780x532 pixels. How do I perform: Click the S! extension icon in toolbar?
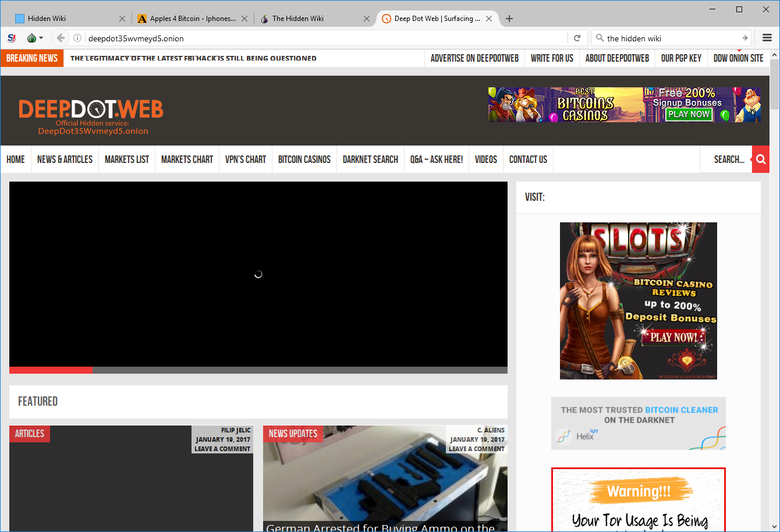tap(12, 38)
